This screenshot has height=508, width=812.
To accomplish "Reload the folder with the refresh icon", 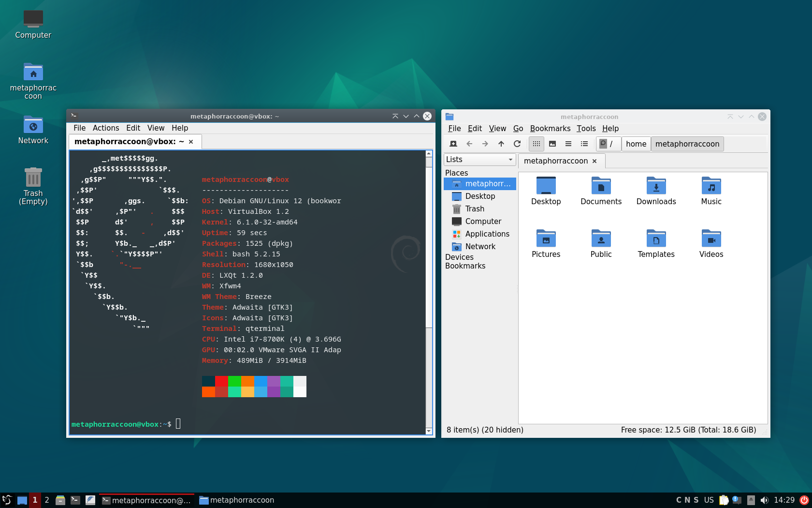I will coord(517,144).
